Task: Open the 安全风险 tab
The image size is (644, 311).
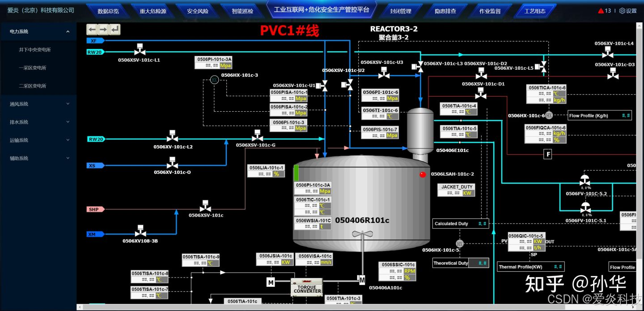Action: [x=198, y=11]
